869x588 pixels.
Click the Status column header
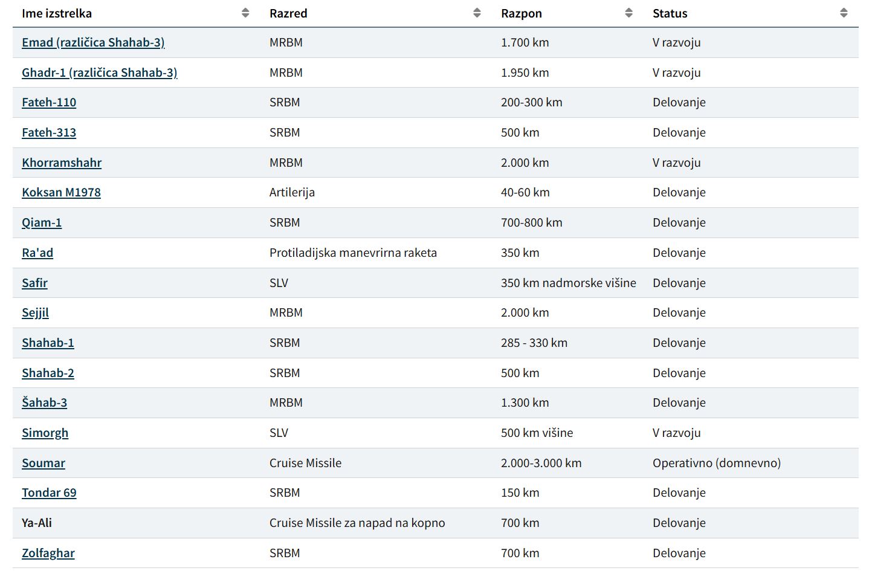point(751,13)
